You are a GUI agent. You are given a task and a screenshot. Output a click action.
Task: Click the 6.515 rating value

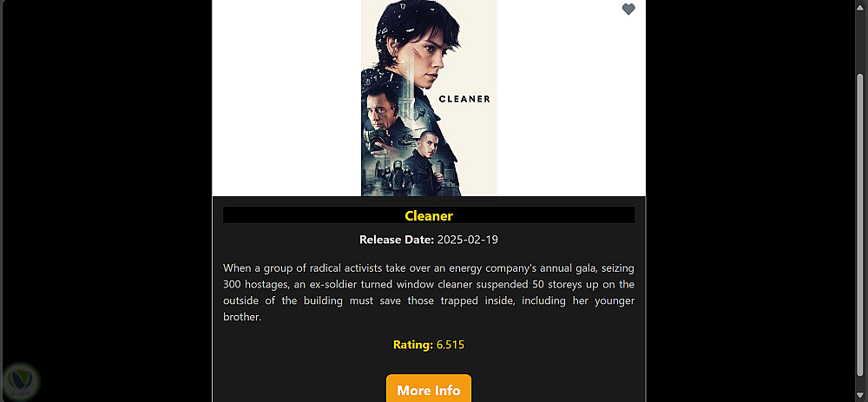pos(450,345)
